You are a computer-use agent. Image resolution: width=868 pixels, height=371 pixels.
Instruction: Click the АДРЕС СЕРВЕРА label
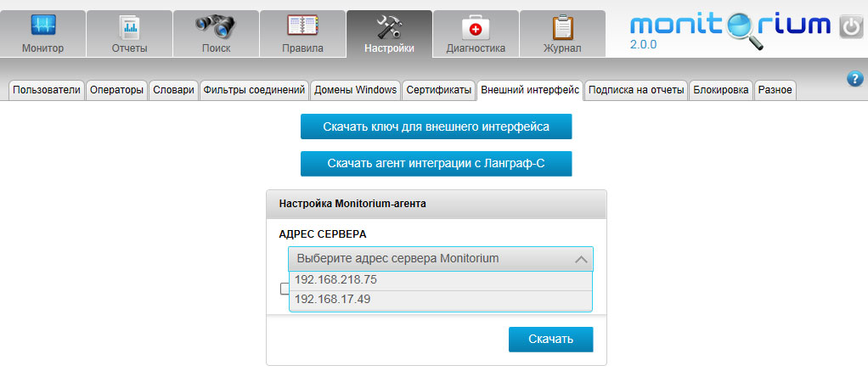(323, 234)
